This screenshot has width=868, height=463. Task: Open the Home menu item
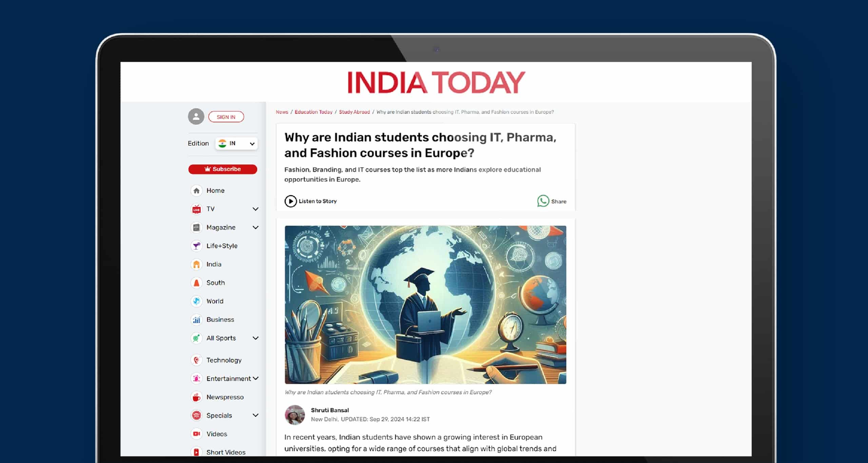[215, 191]
